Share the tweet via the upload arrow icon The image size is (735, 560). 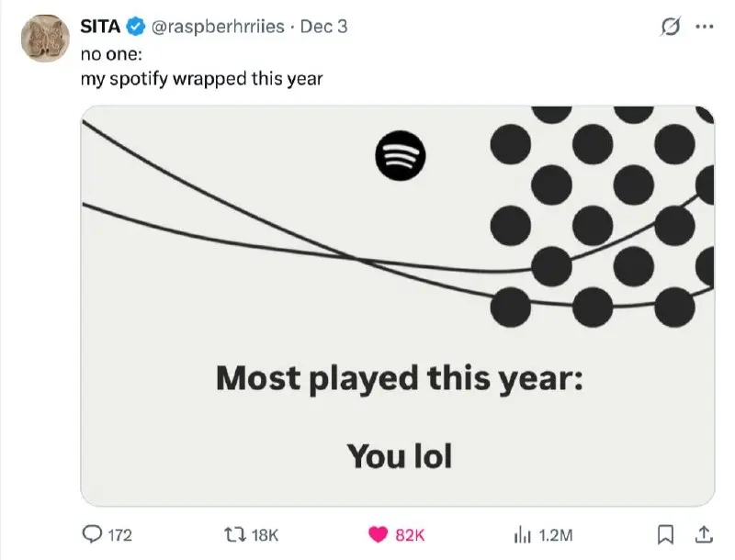(703, 533)
